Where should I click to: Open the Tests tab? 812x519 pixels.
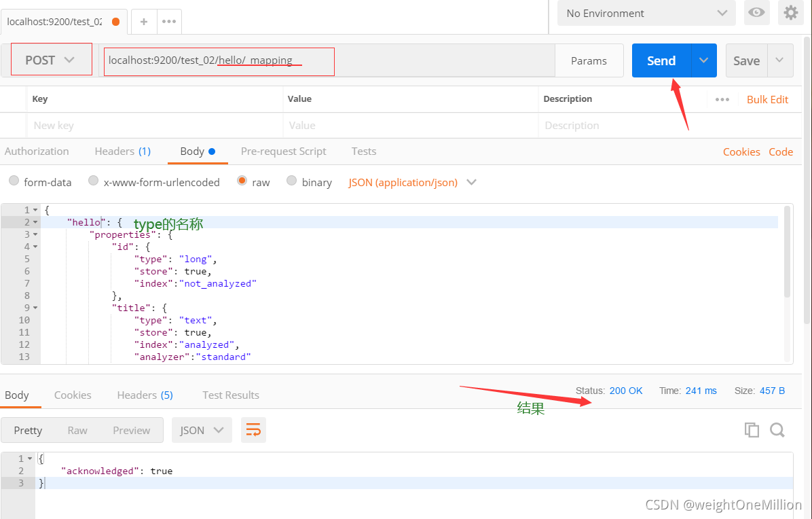[x=363, y=151]
